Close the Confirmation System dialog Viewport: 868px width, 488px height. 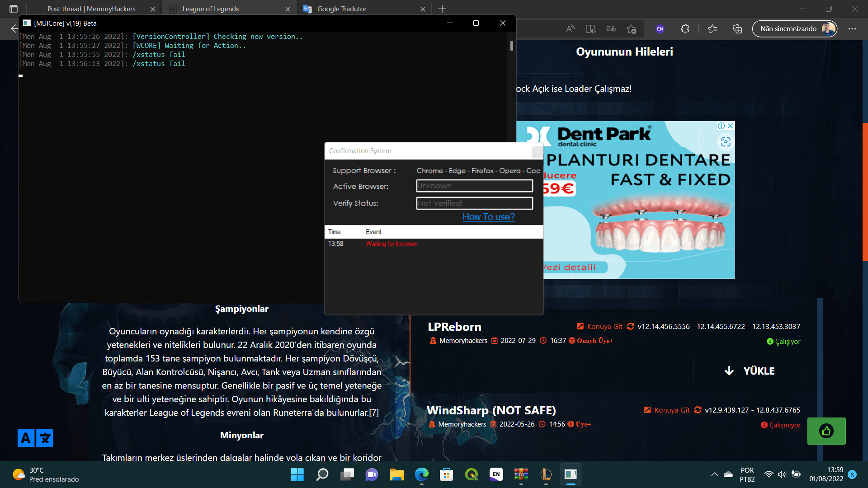(x=537, y=151)
